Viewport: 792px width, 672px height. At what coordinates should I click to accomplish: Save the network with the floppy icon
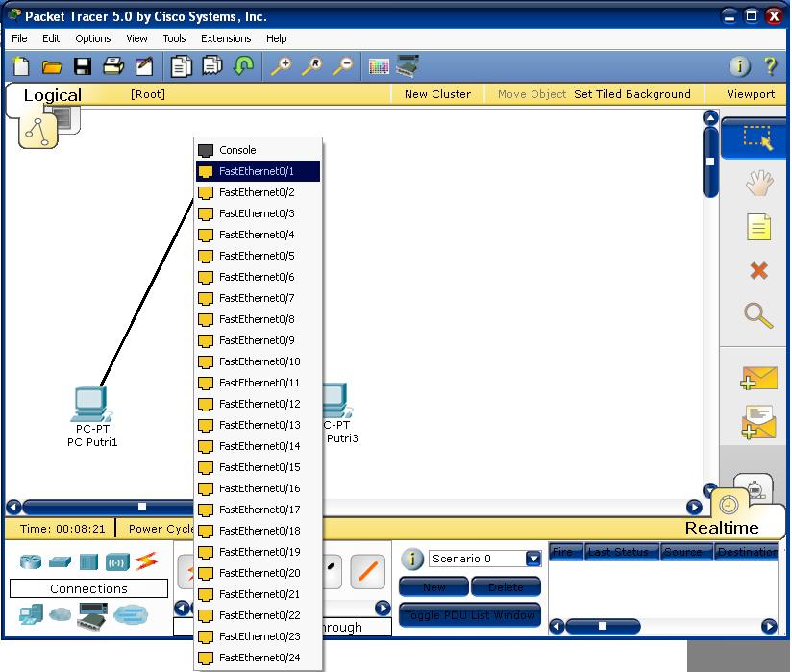coord(83,66)
